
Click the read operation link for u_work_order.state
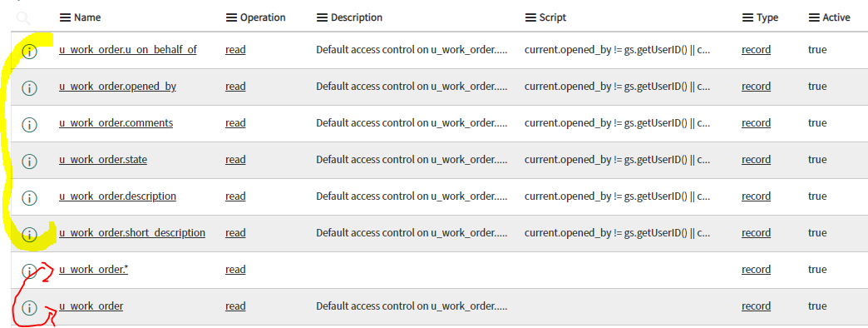[x=235, y=160]
